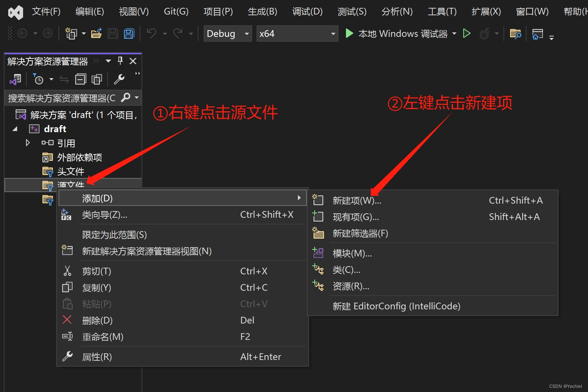Select 模块(M)... menu entry
588x392 pixels.
(433, 253)
